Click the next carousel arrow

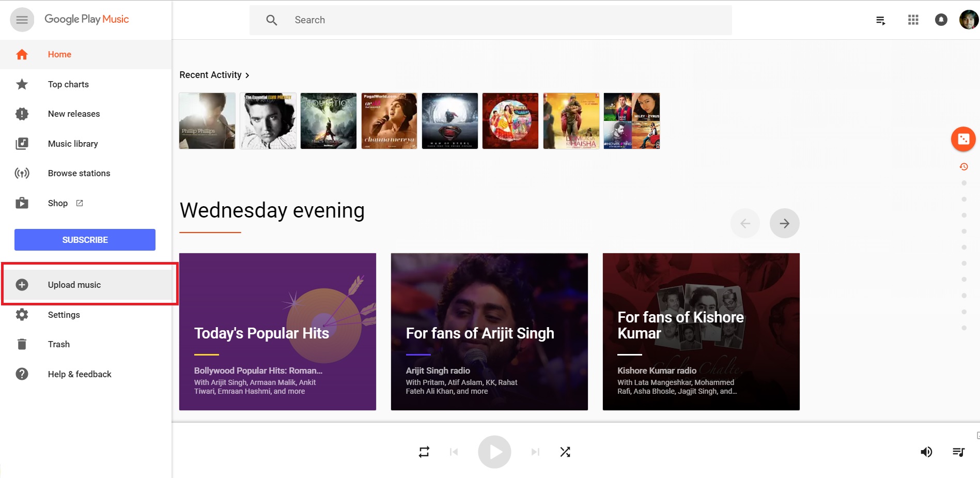[x=784, y=223]
